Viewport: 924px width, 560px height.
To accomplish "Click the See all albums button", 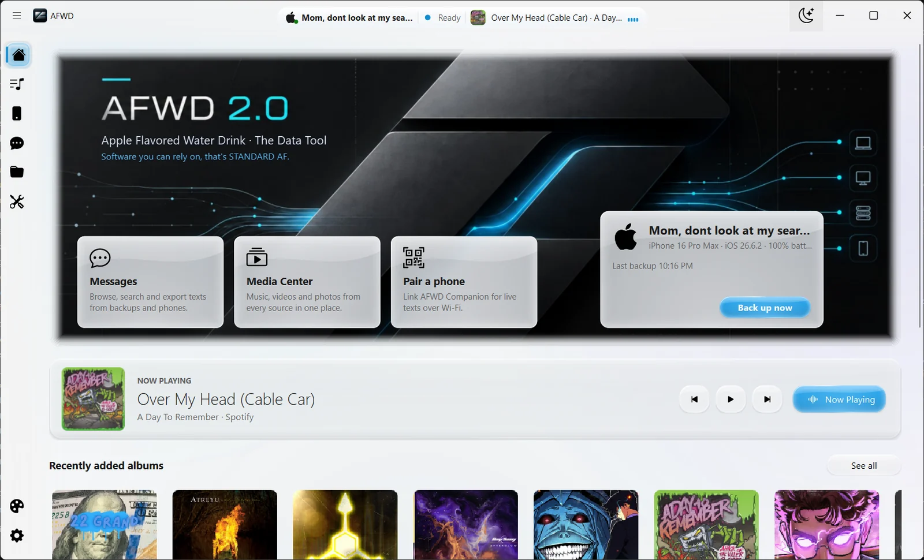I will pyautogui.click(x=863, y=465).
